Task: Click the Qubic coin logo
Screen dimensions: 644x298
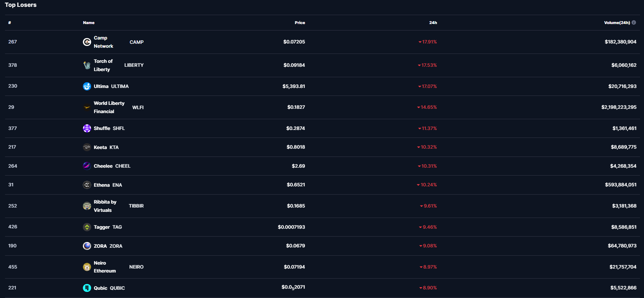Action: pyautogui.click(x=87, y=288)
